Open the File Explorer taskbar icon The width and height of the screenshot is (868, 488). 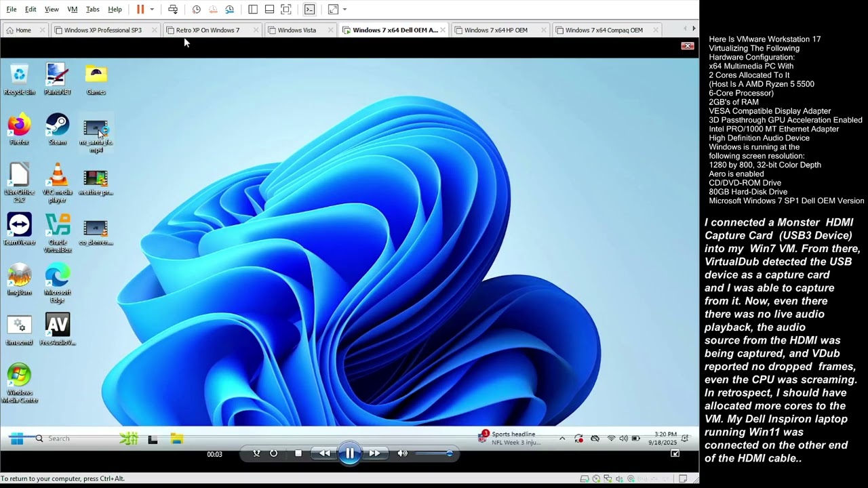(177, 439)
